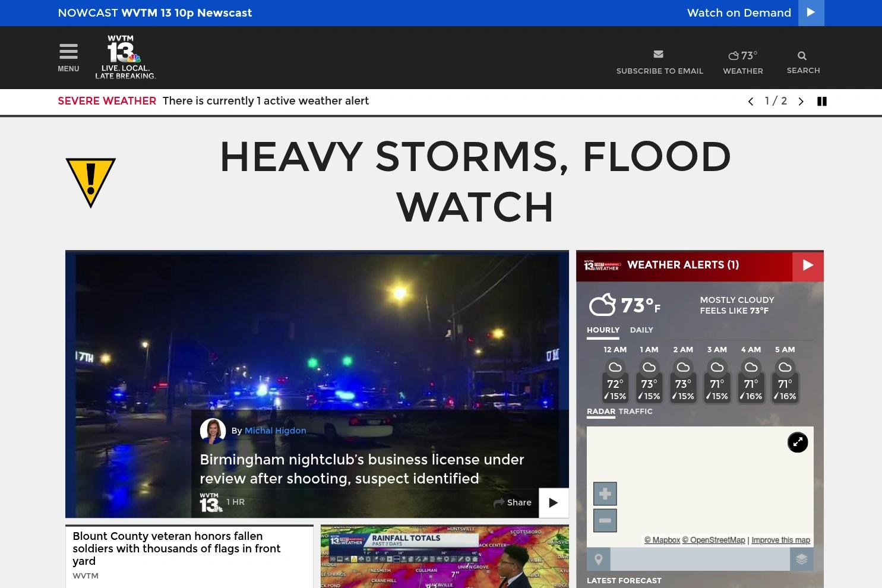This screenshot has width=882, height=588.
Task: Show previous severe weather alert
Action: (x=751, y=102)
